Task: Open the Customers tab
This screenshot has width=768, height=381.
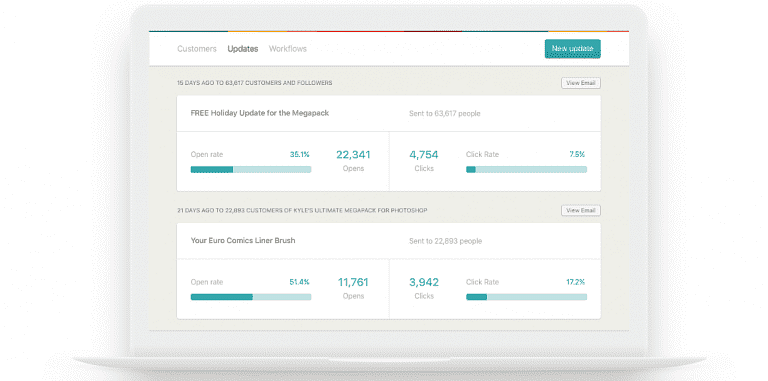Action: point(196,49)
